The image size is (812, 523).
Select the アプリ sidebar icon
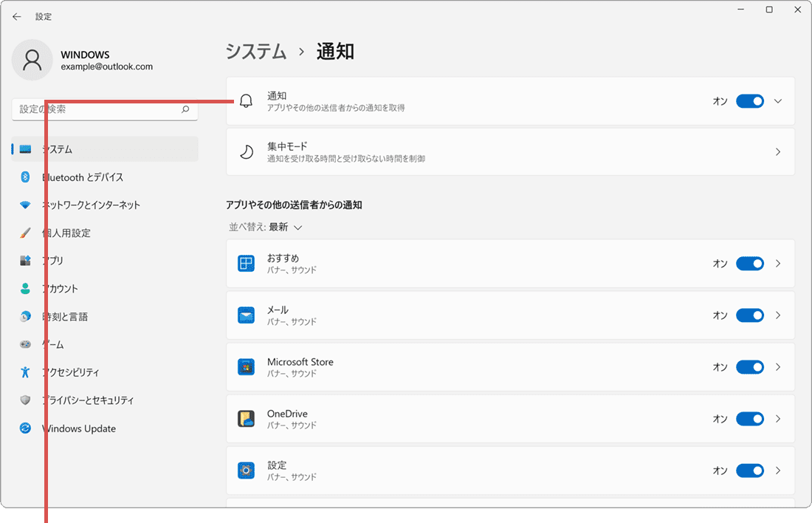point(24,260)
